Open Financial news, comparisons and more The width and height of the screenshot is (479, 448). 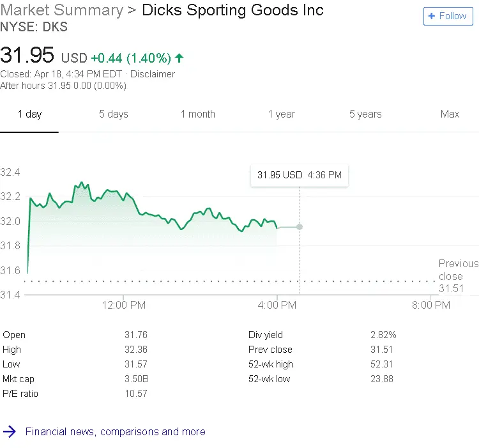click(115, 432)
